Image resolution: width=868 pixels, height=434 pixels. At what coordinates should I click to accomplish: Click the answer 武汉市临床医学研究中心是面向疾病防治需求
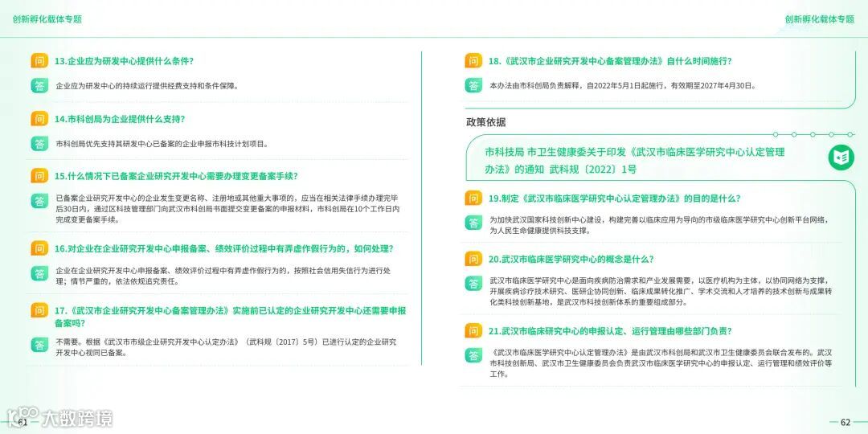click(x=661, y=291)
